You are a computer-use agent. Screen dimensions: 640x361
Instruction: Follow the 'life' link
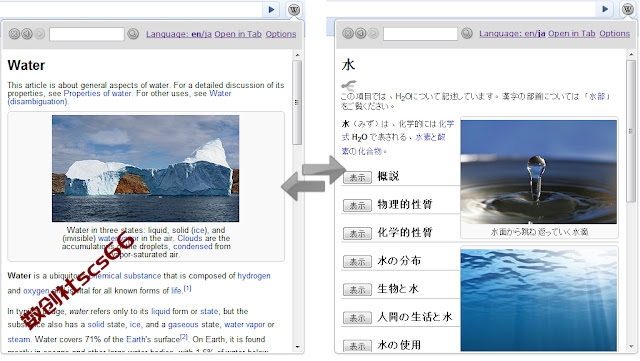pyautogui.click(x=176, y=291)
